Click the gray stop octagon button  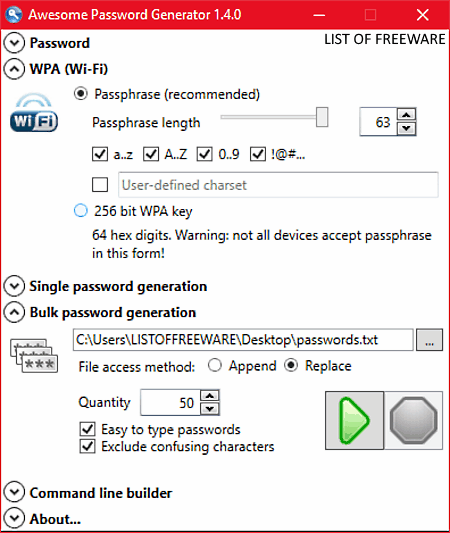click(x=413, y=420)
